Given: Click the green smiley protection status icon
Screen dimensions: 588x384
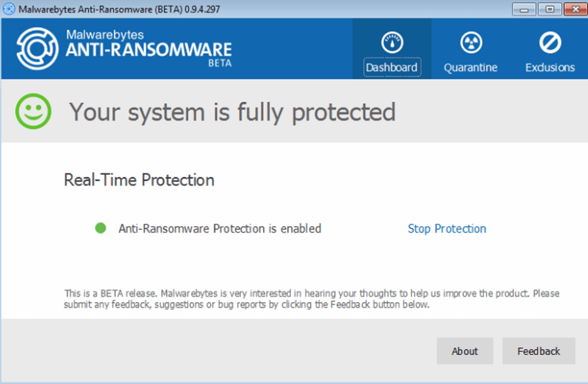Looking at the screenshot, I should point(33,111).
